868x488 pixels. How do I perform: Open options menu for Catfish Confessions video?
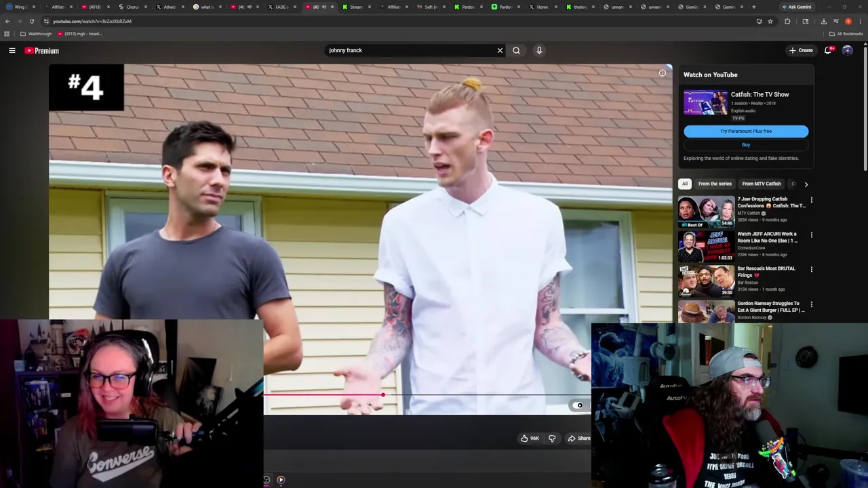pyautogui.click(x=811, y=201)
